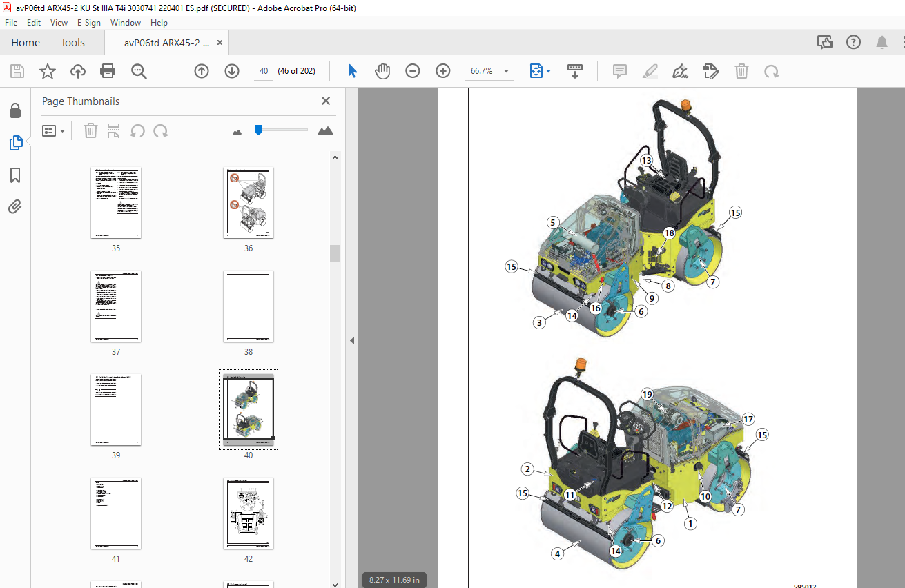Close the avP06td ARX45-2 document tab

[220, 42]
